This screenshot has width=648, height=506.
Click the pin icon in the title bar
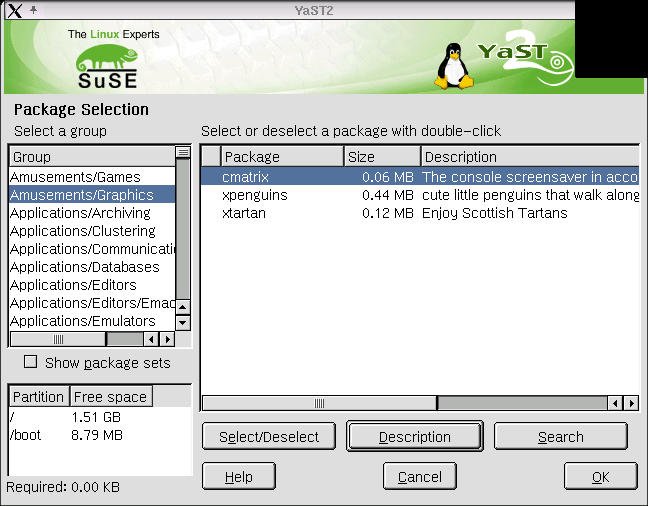33,10
